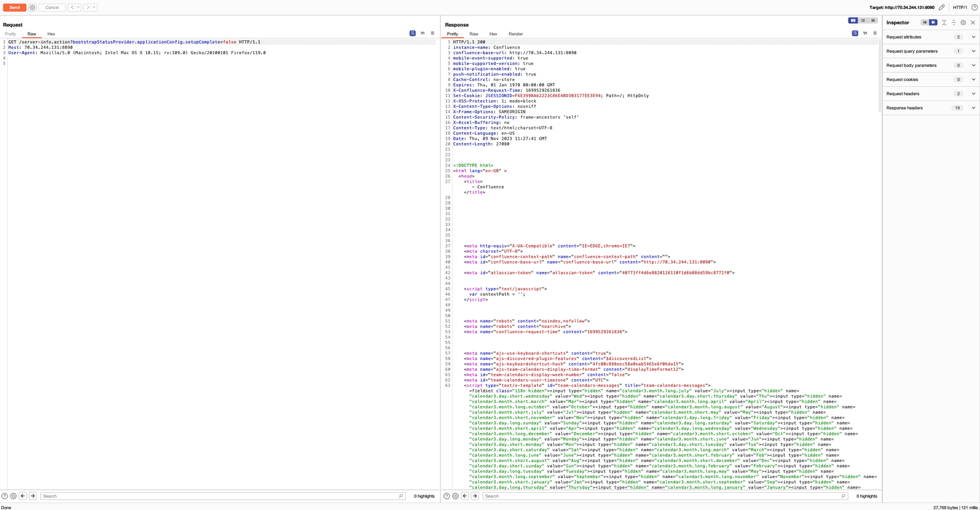
Task: Switch request view to Hex tab
Action: pyautogui.click(x=51, y=34)
